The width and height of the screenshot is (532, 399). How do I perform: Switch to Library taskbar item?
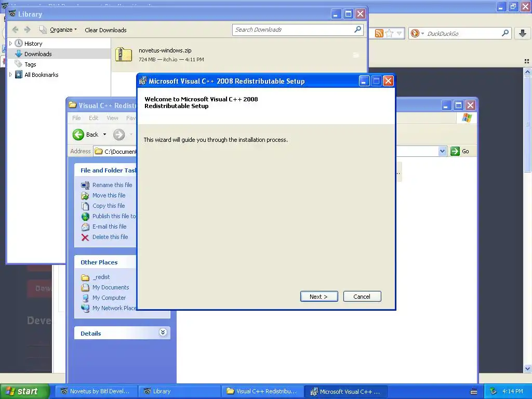[179, 392]
